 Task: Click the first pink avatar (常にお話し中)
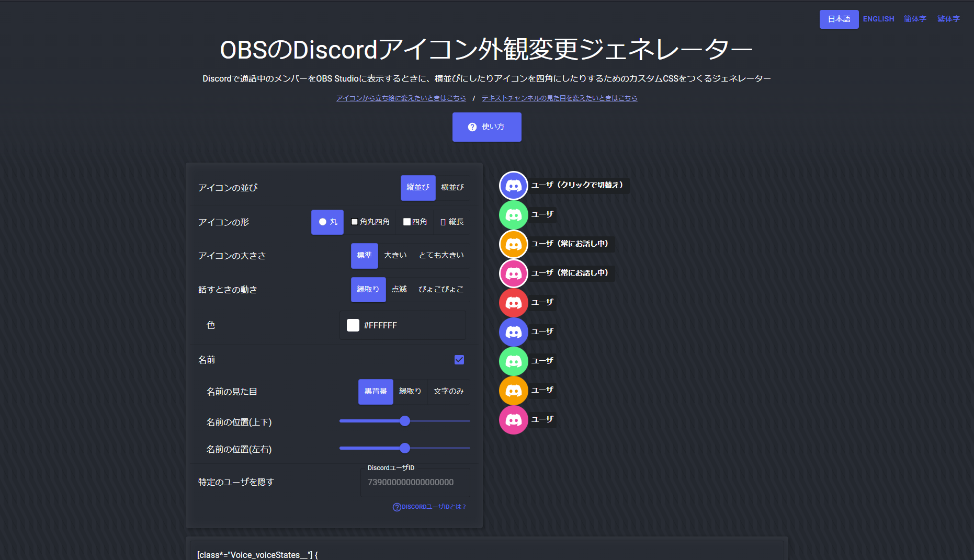point(514,273)
